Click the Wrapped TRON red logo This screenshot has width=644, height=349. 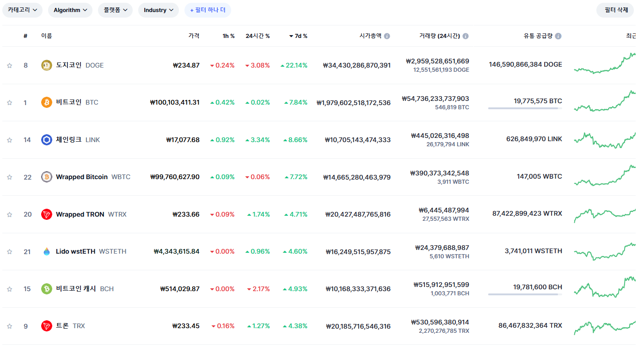(x=47, y=214)
